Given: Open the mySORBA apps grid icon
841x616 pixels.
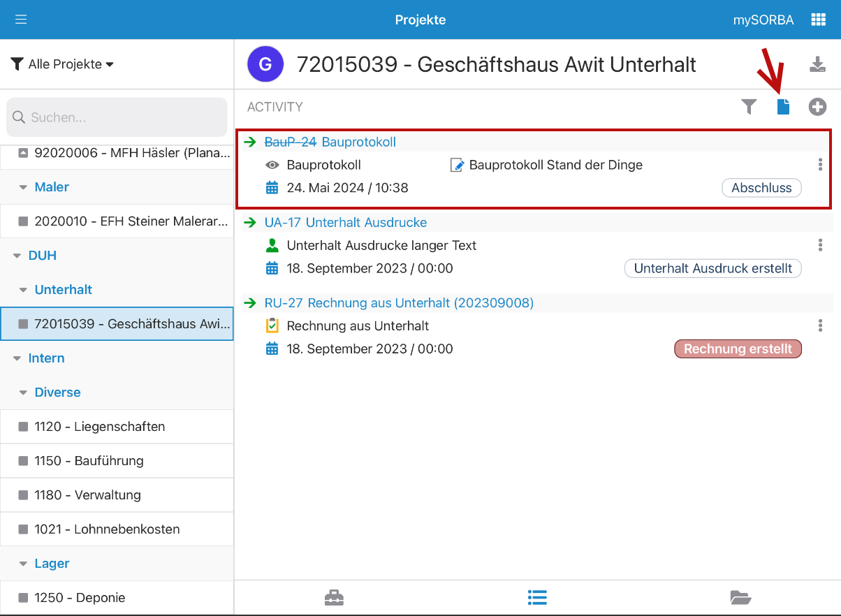Looking at the screenshot, I should (x=818, y=20).
